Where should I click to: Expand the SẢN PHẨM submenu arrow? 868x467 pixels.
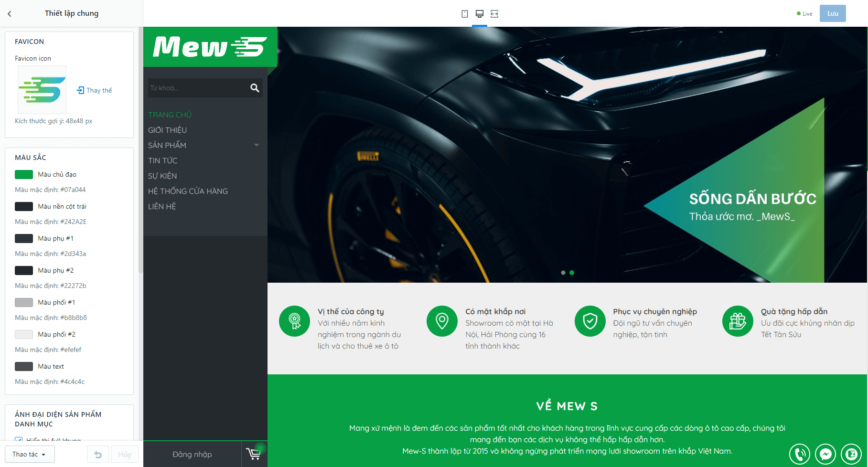(x=257, y=145)
